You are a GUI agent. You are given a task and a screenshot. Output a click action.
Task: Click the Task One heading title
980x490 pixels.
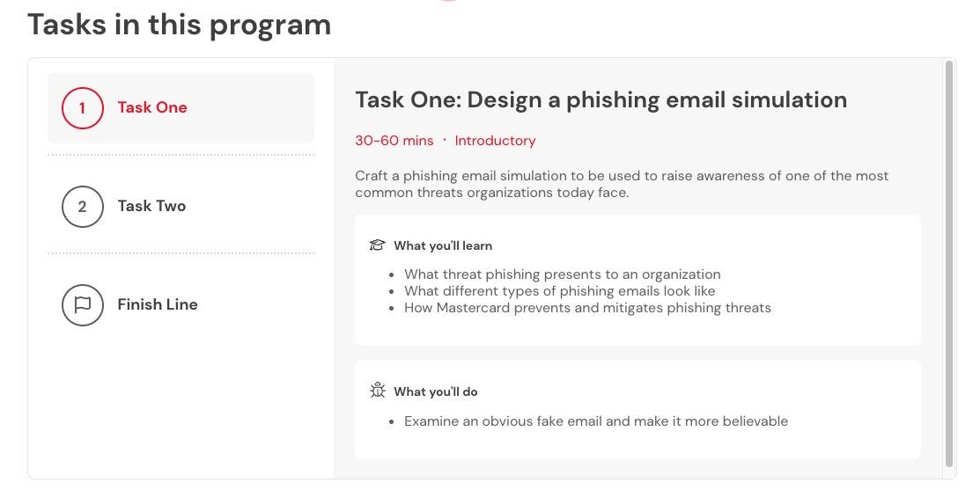(x=601, y=100)
